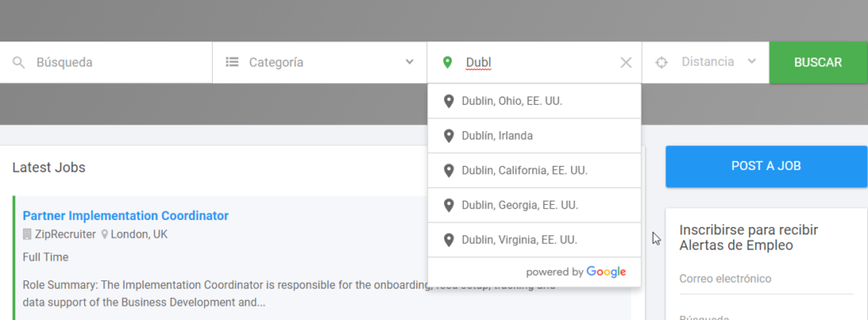868x320 pixels.
Task: Expand the Categoría dropdown arrow
Action: pyautogui.click(x=409, y=62)
